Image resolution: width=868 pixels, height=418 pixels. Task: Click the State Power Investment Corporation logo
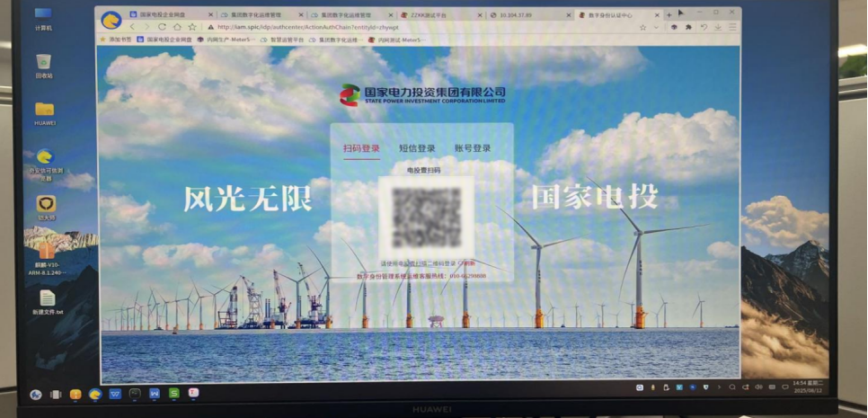(422, 94)
